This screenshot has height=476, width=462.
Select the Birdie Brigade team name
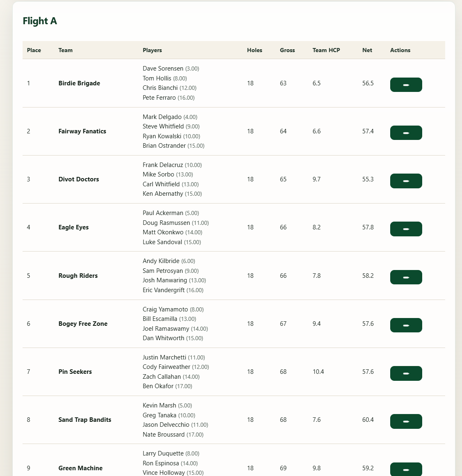tap(79, 83)
